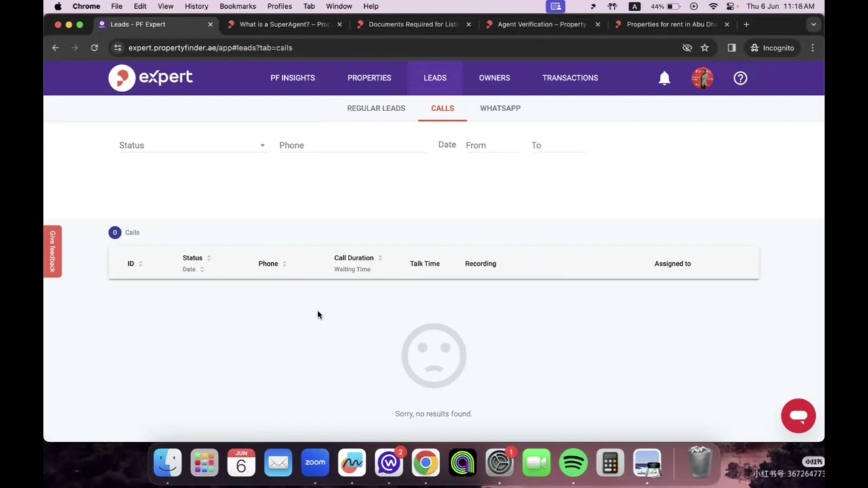Open the Apple menu
This screenshot has height=488, width=868.
pos(58,6)
